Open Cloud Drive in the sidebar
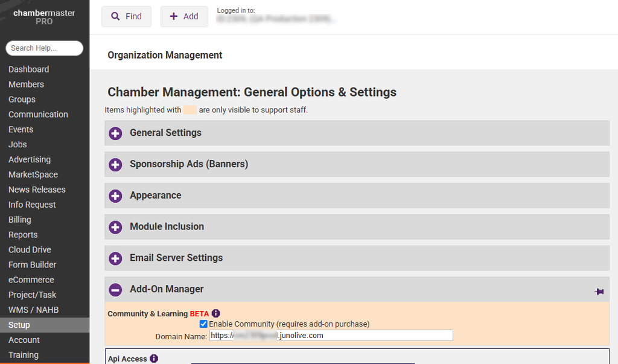This screenshot has height=364, width=618. click(x=30, y=250)
